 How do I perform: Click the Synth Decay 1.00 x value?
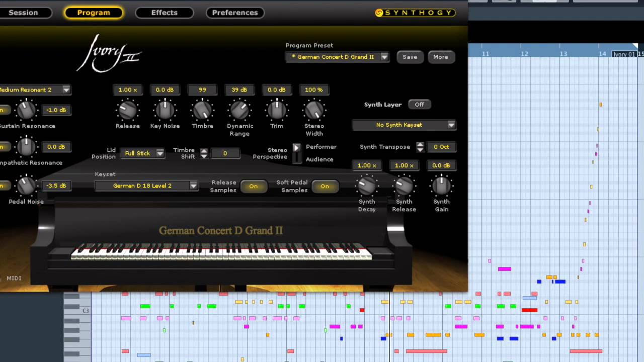(x=367, y=165)
